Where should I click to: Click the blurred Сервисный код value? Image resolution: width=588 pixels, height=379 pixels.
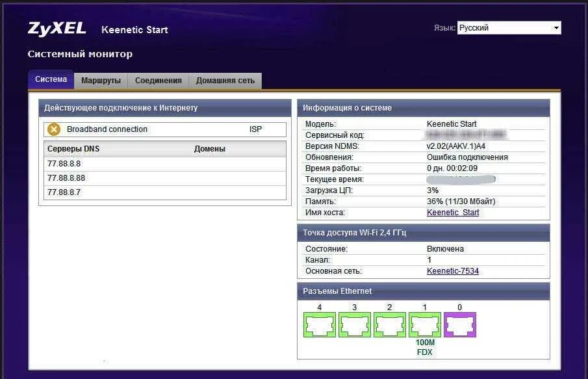[466, 135]
